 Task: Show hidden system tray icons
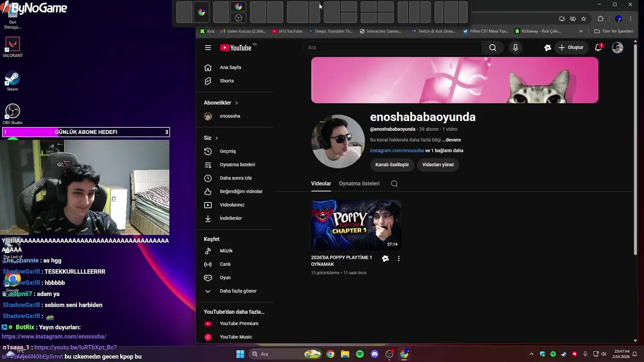tap(531, 354)
